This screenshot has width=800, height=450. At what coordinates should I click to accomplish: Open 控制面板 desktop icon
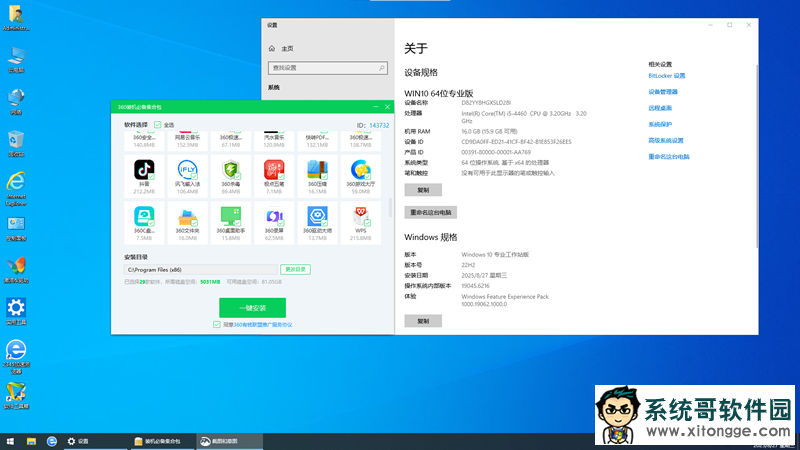[x=16, y=228]
